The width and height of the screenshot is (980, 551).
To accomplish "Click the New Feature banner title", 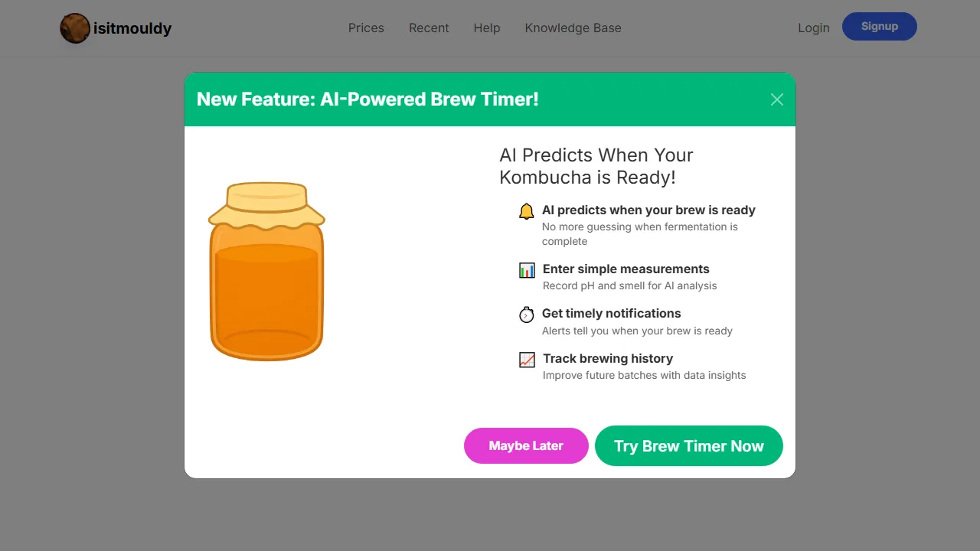I will tap(367, 99).
